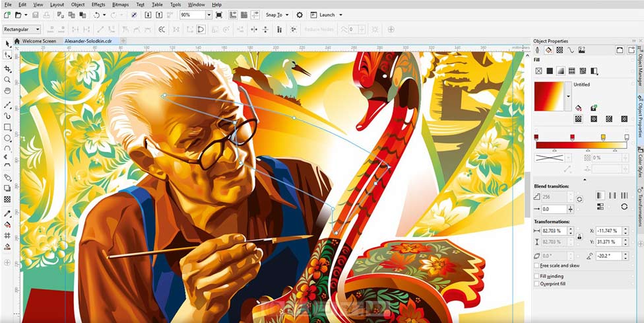
Task: Select the Zoom magnifier tool
Action: click(7, 79)
